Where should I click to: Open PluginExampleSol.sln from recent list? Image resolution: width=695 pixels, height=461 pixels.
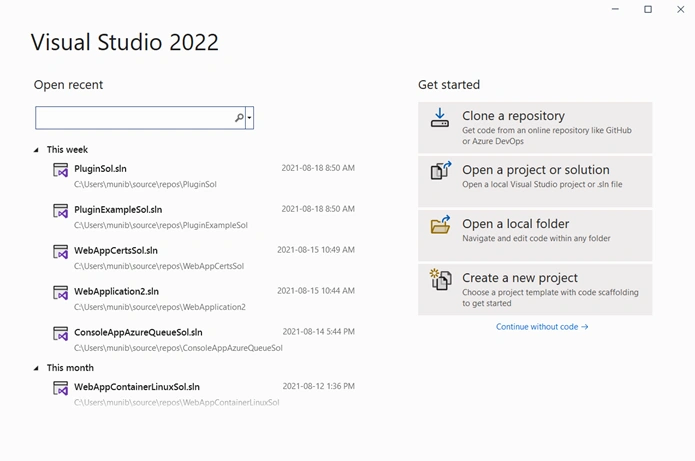(118, 209)
